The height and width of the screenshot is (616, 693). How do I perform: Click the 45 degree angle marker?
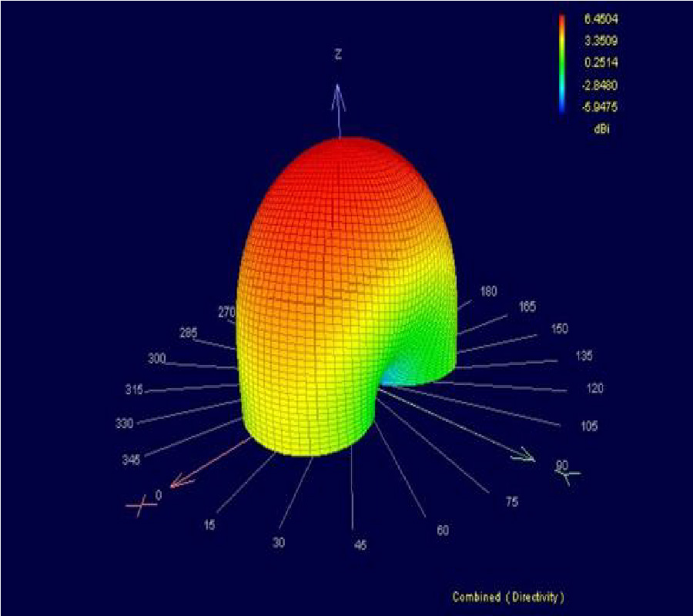(x=360, y=545)
